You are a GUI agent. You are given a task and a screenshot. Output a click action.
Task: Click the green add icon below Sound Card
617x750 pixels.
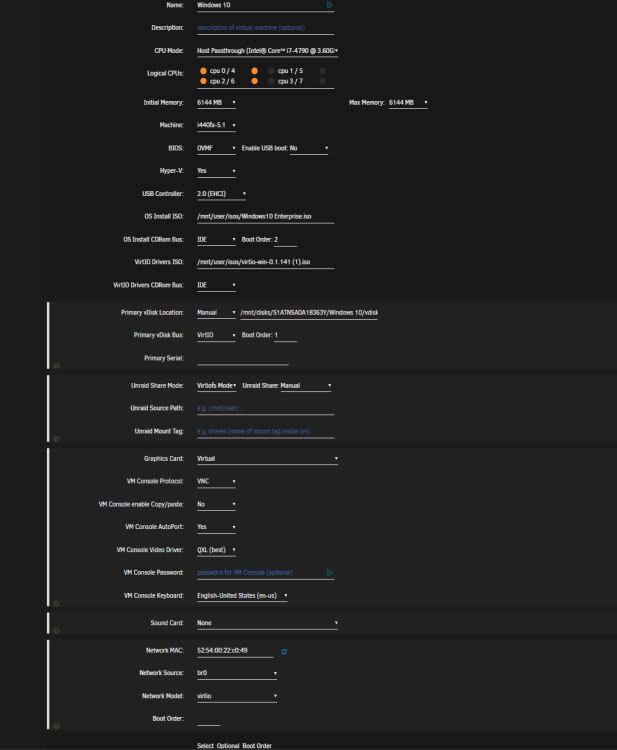tap(56, 631)
